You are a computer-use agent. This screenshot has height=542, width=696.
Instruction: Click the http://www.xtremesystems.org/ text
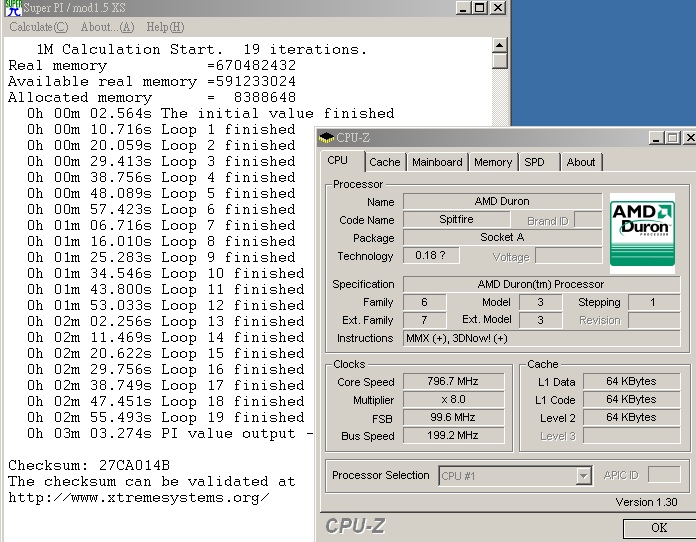coord(138,498)
